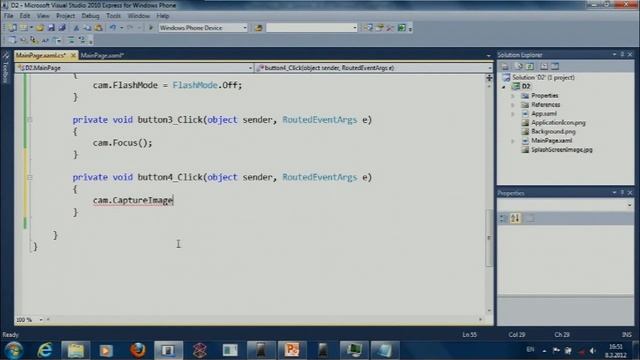640x360 pixels.
Task: Open the File menu
Action: tap(9, 16)
